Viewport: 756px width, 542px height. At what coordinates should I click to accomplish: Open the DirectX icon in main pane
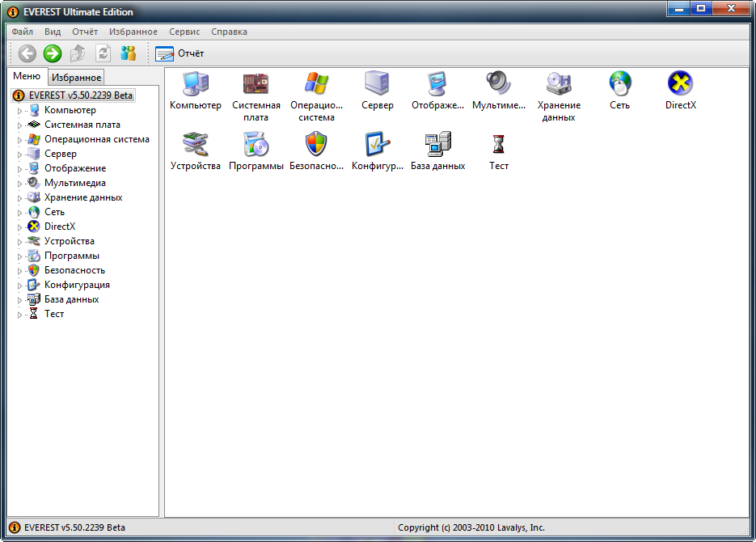(x=680, y=83)
